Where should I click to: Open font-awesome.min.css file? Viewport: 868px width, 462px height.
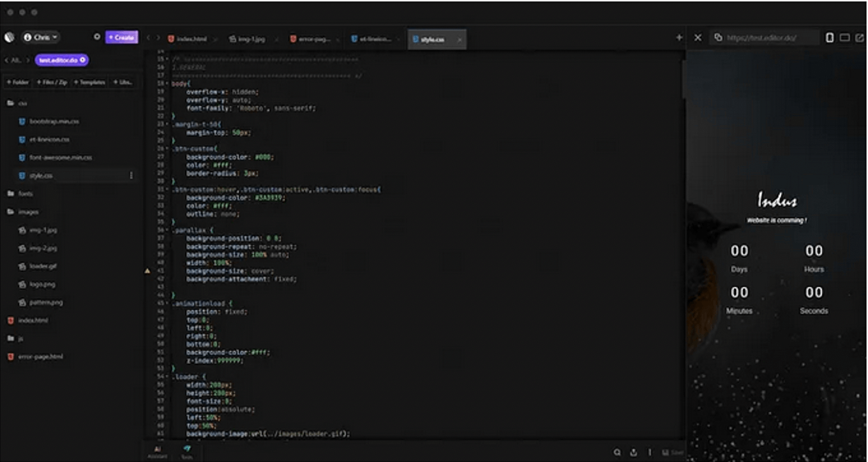click(55, 157)
